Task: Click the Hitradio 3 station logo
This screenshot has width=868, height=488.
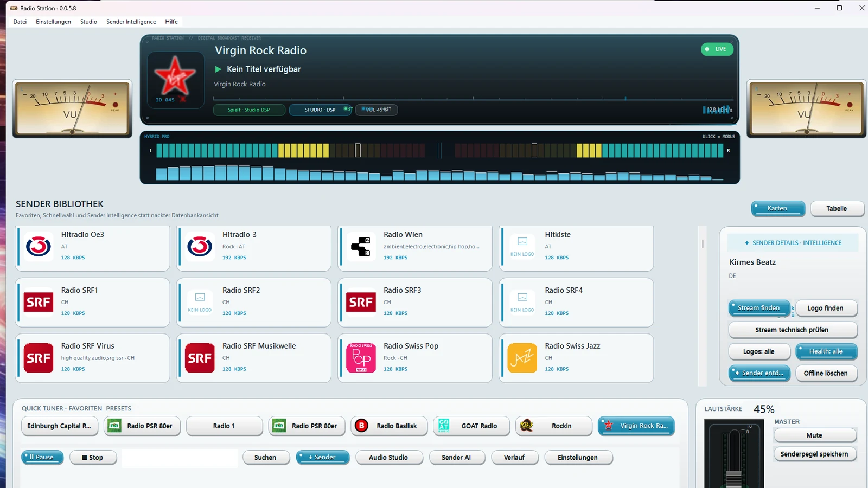Action: click(x=200, y=247)
